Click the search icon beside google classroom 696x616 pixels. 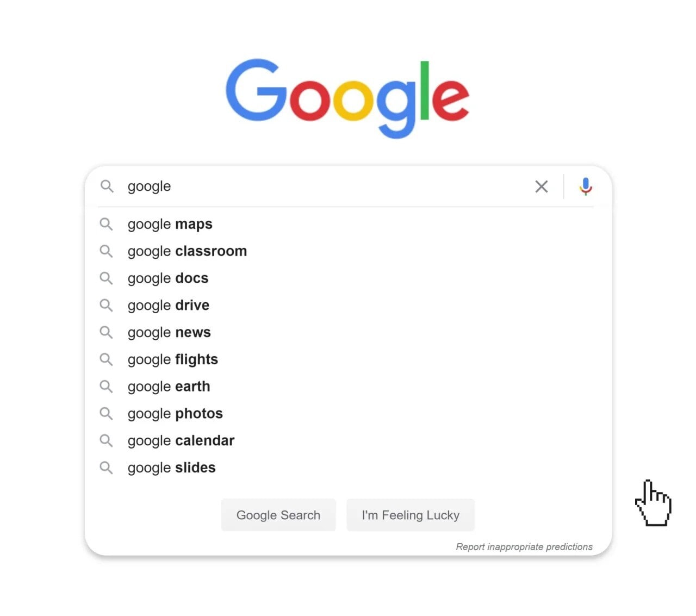106,251
